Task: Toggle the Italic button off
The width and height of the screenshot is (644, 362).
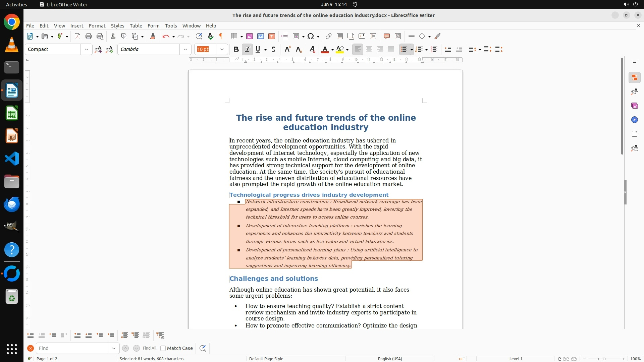Action: (247, 49)
